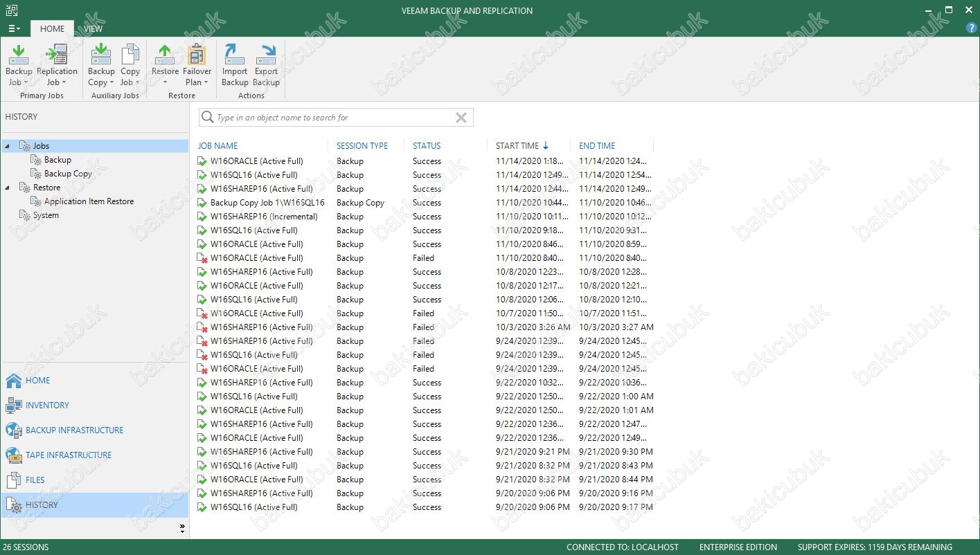This screenshot has height=555, width=980.
Task: Click the W16SHAREP16 (Incremental) session icon
Action: (202, 217)
